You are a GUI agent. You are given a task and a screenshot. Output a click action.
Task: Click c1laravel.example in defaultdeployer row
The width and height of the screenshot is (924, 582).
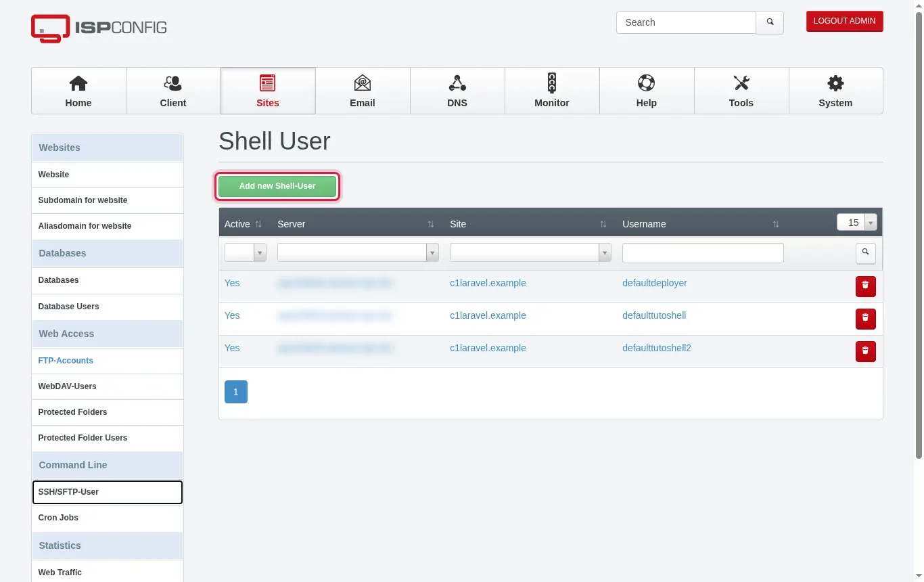coord(488,283)
